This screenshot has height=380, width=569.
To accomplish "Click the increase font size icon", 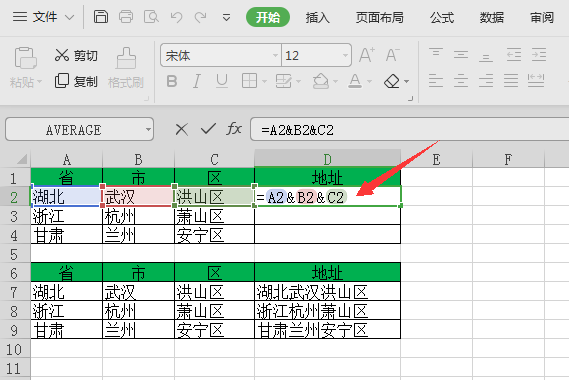I will [x=367, y=55].
